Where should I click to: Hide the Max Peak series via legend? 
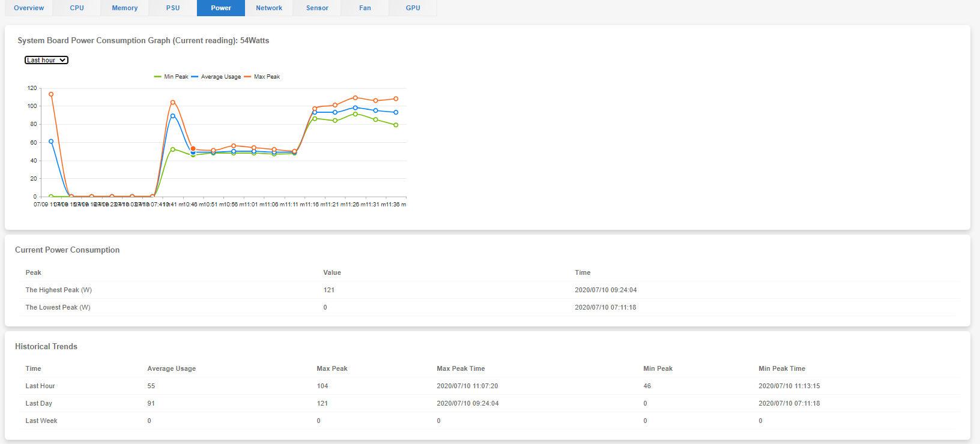pyautogui.click(x=263, y=77)
